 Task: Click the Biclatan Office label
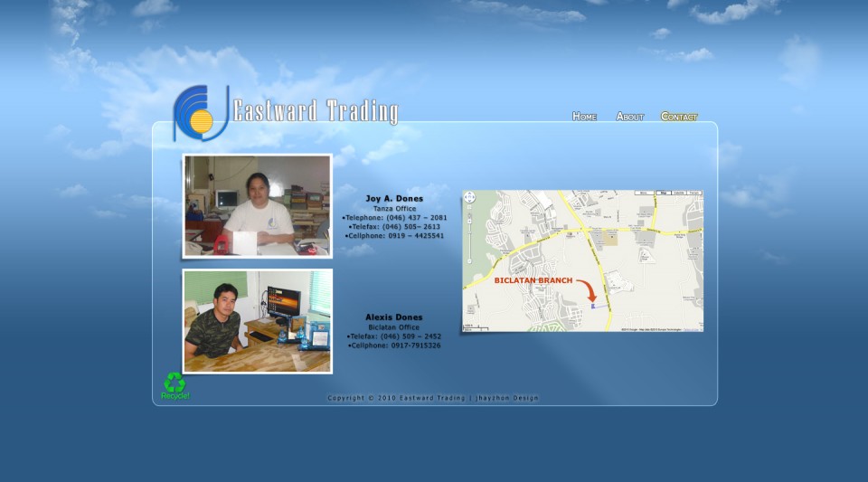(393, 327)
